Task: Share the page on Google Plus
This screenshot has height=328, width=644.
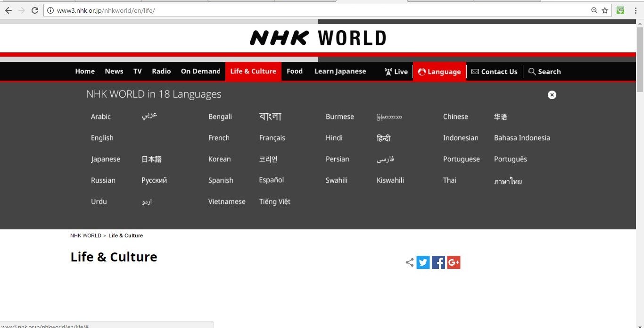Action: tap(454, 262)
